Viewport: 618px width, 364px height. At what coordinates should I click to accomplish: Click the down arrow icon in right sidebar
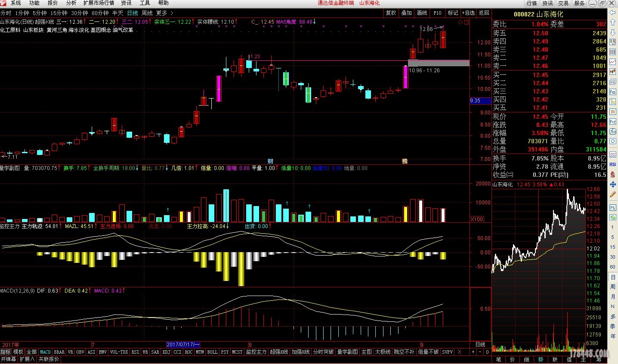[x=613, y=32]
